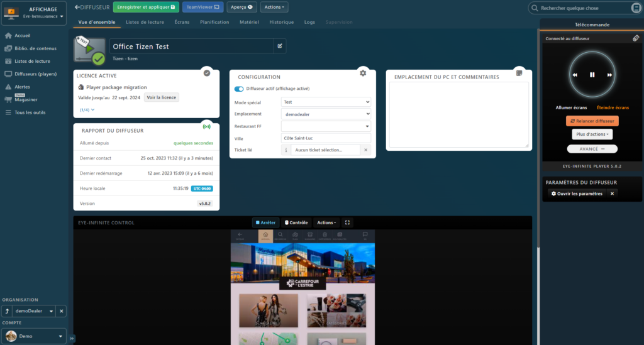The width and height of the screenshot is (644, 345).
Task: Open the Mode spécial dropdown
Action: tap(326, 102)
